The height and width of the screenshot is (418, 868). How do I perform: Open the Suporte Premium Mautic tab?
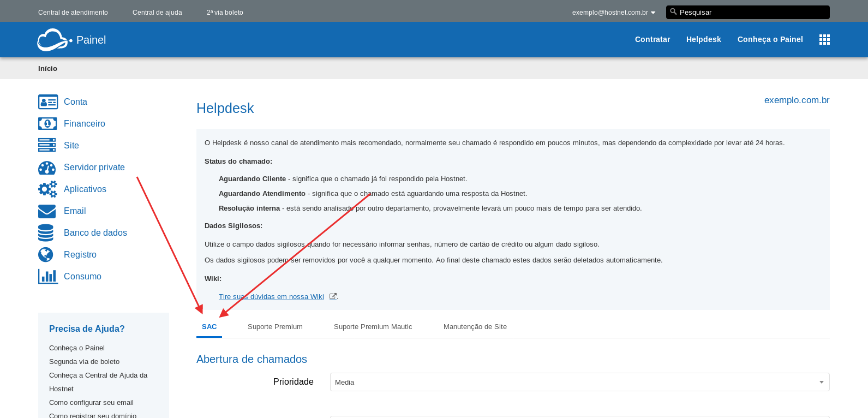[x=373, y=327]
